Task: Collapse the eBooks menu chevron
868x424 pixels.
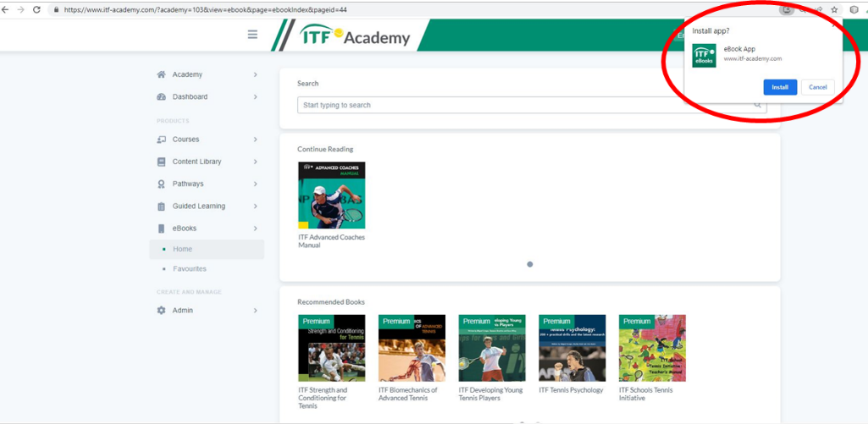Action: point(255,228)
